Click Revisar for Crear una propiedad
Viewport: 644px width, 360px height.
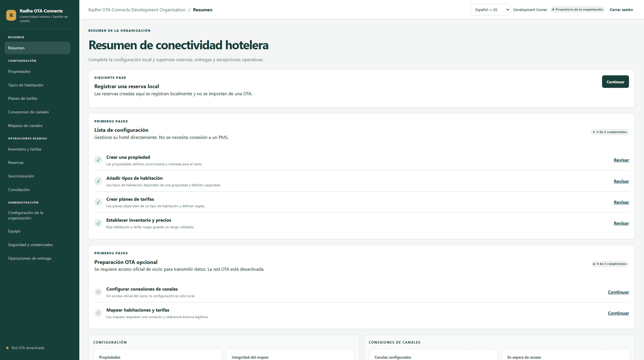pos(621,160)
